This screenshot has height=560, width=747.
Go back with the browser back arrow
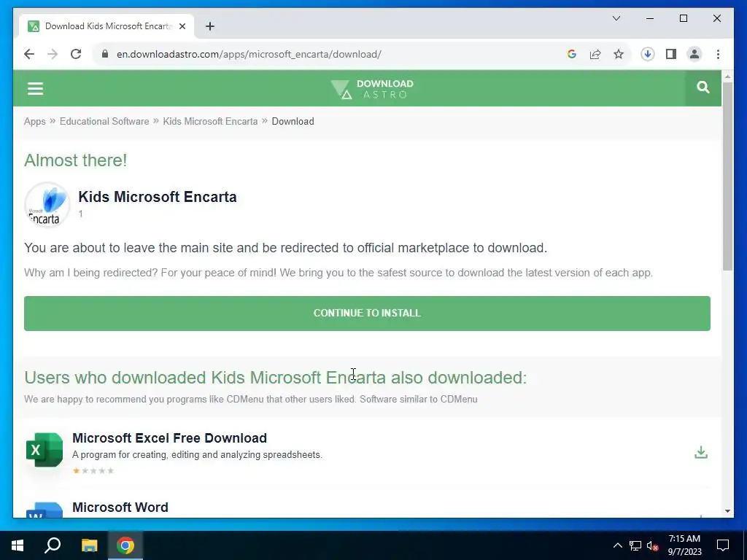click(x=29, y=54)
